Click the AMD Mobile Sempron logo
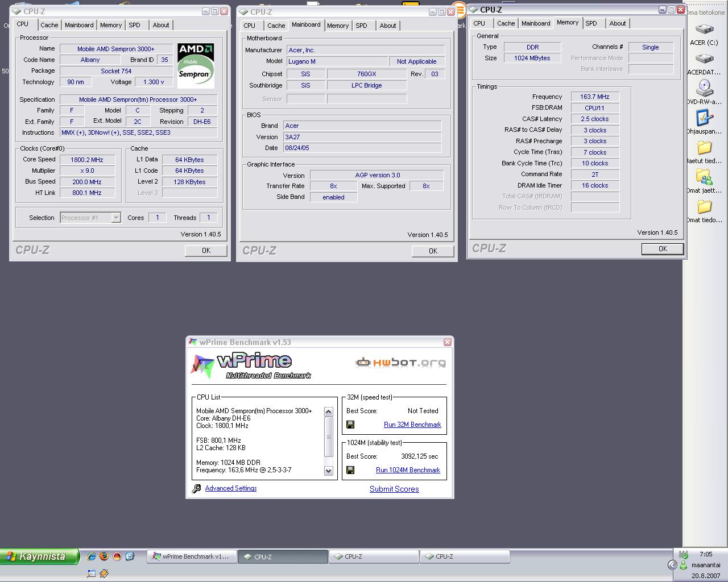 point(196,65)
